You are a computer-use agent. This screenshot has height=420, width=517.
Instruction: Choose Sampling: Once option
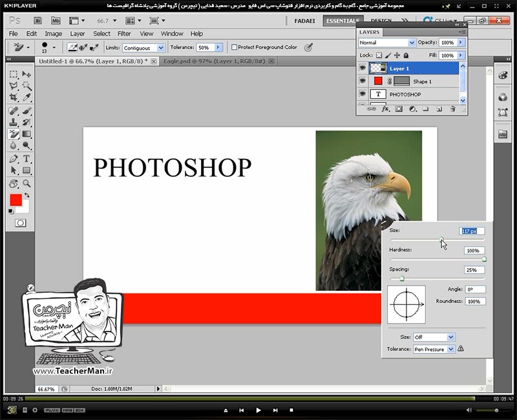click(83, 47)
